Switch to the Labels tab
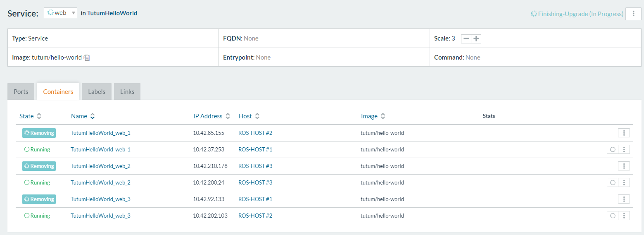The width and height of the screenshot is (644, 235). click(97, 91)
